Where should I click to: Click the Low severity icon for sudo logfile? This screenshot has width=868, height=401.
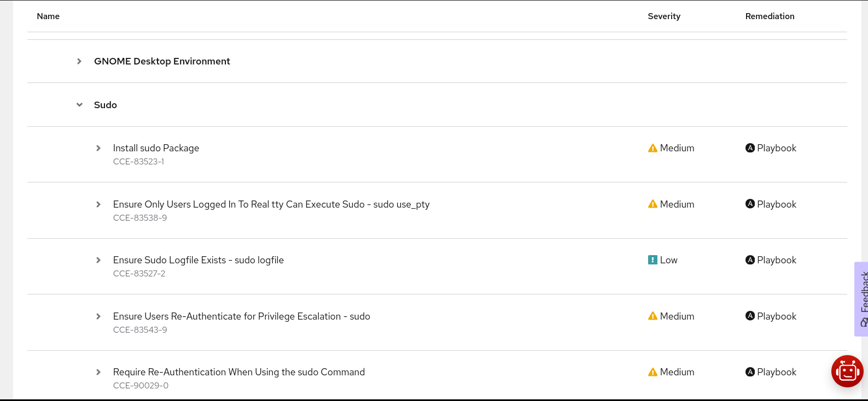click(x=653, y=260)
